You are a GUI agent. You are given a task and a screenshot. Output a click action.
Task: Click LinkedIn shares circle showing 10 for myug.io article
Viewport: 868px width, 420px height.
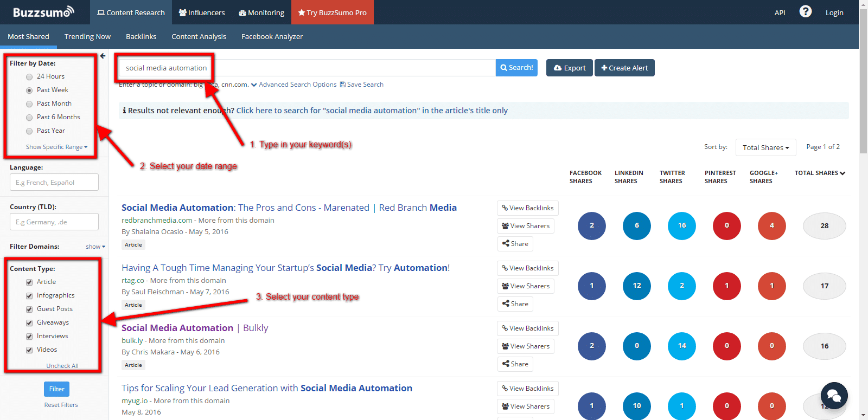[637, 406]
